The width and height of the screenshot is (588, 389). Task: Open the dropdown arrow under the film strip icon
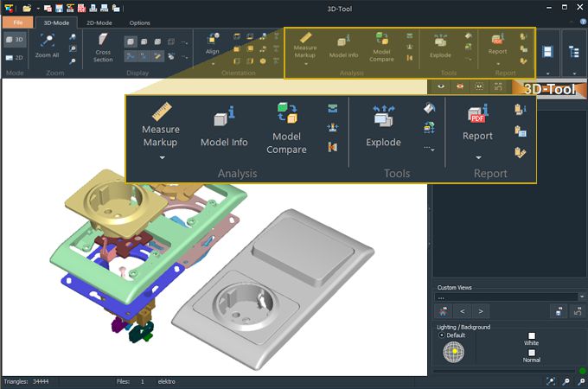(547, 73)
